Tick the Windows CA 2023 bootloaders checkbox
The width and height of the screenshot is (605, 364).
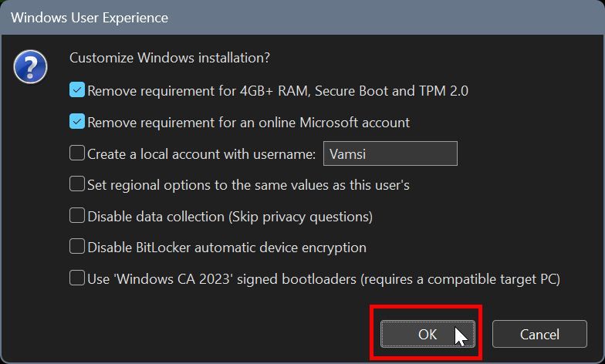(77, 278)
